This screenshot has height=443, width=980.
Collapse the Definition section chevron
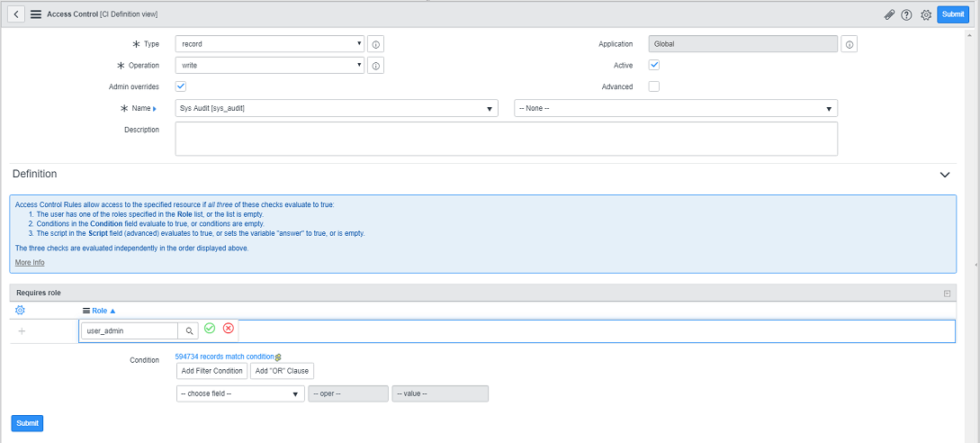tap(944, 174)
